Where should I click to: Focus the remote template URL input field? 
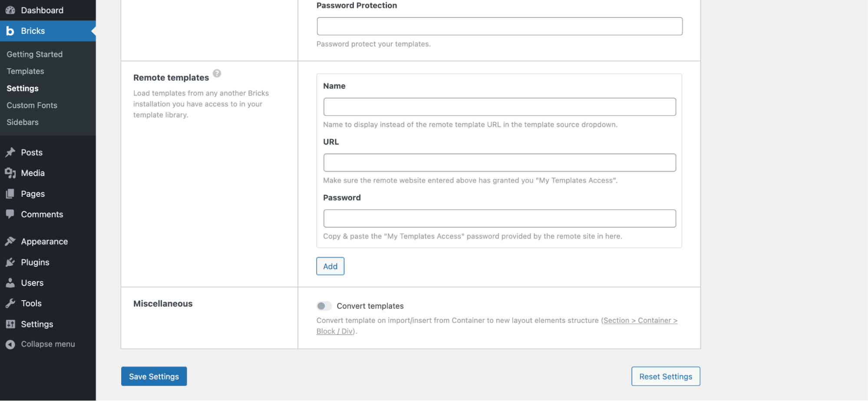tap(499, 162)
